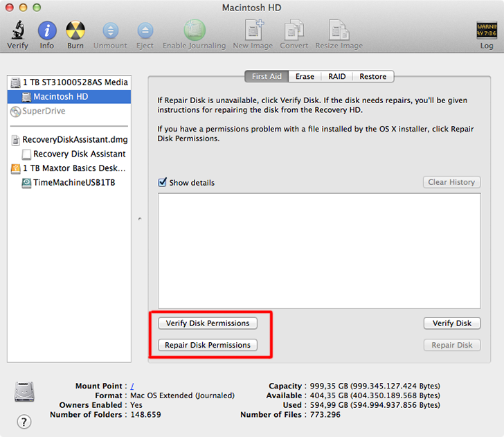Image resolution: width=504 pixels, height=437 pixels.
Task: Click the Number of Files value 773.296
Action: [x=325, y=415]
